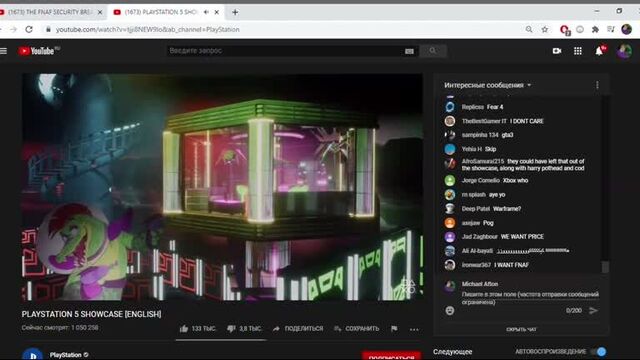Select the 'I DONT CARE' chat message
Image resolution: width=640 pixels, height=360 pixels.
click(527, 121)
